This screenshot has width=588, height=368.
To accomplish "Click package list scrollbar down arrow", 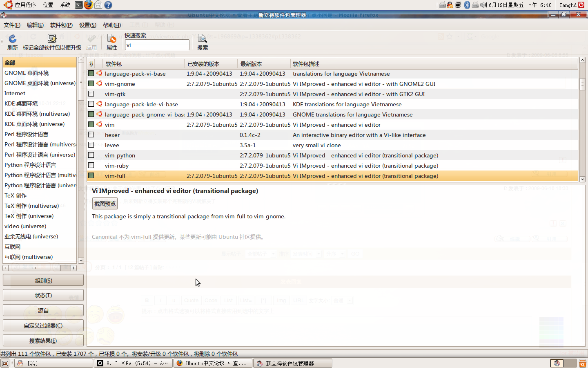I will pyautogui.click(x=582, y=179).
